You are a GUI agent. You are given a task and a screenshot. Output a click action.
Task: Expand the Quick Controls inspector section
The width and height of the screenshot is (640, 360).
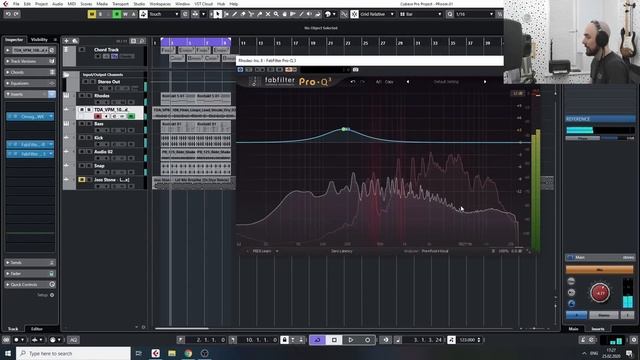tap(30, 284)
